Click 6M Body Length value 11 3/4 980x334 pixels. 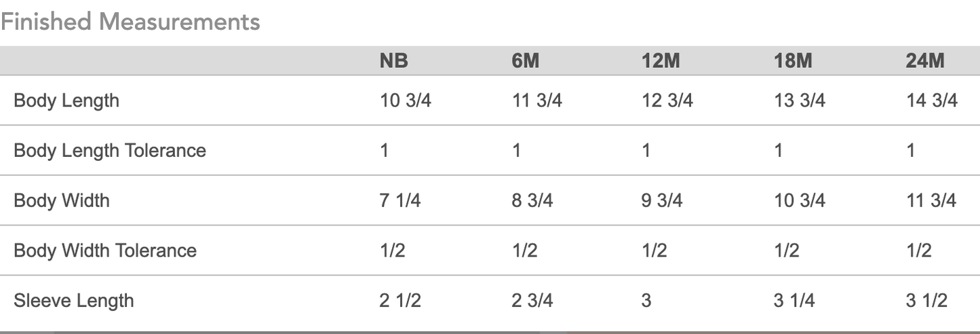coord(536,100)
